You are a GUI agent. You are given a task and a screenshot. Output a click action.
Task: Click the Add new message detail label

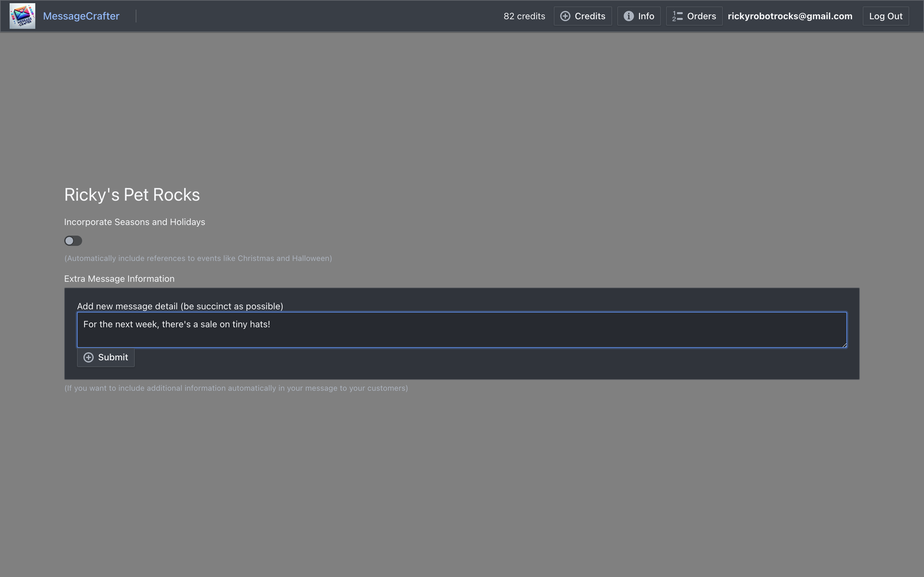point(180,306)
